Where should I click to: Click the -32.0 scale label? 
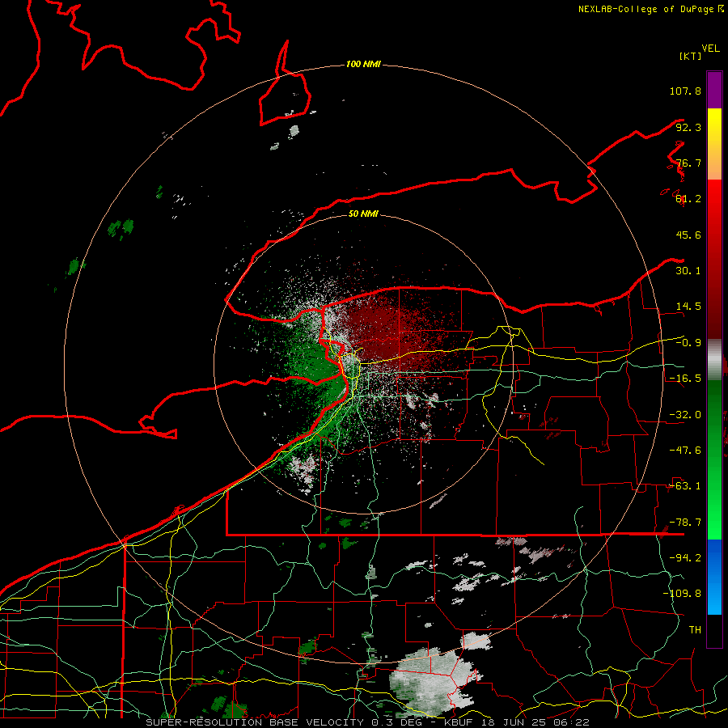click(685, 415)
